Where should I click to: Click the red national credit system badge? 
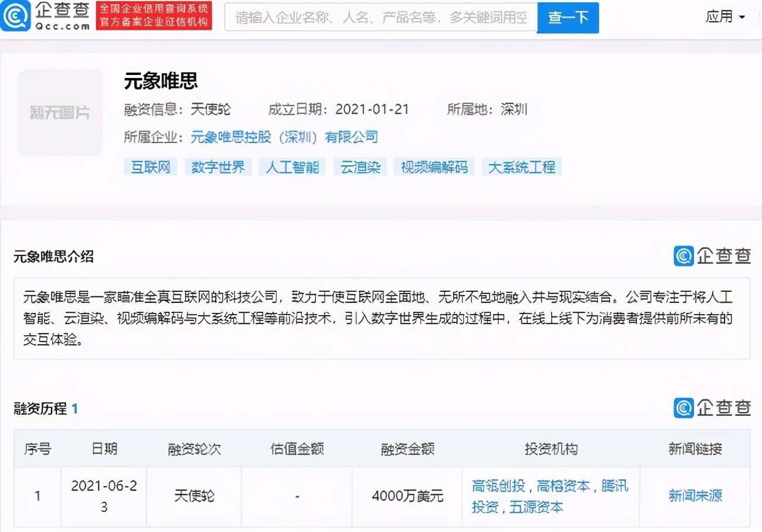(154, 16)
